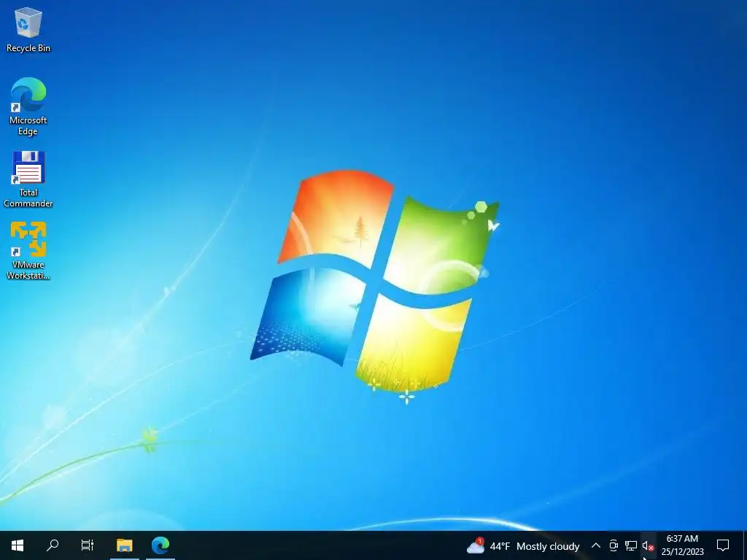Open the muted volume speaker icon

648,545
